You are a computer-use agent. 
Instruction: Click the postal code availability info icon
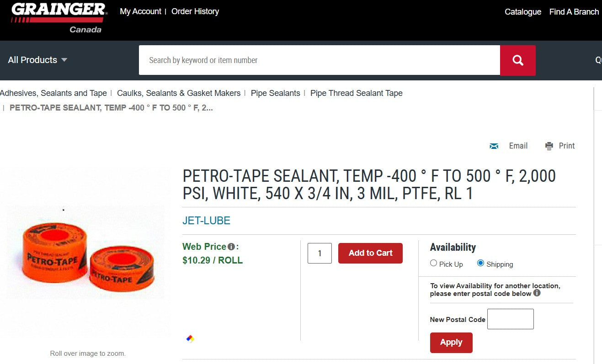tap(538, 293)
